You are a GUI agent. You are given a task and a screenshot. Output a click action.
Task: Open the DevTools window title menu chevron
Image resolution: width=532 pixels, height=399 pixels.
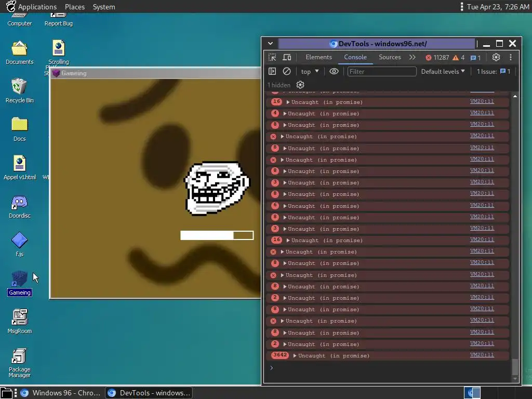pos(270,44)
